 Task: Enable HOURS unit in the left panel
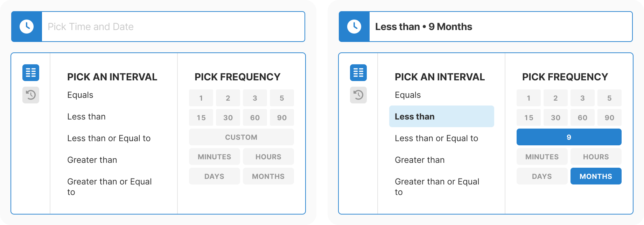point(268,157)
